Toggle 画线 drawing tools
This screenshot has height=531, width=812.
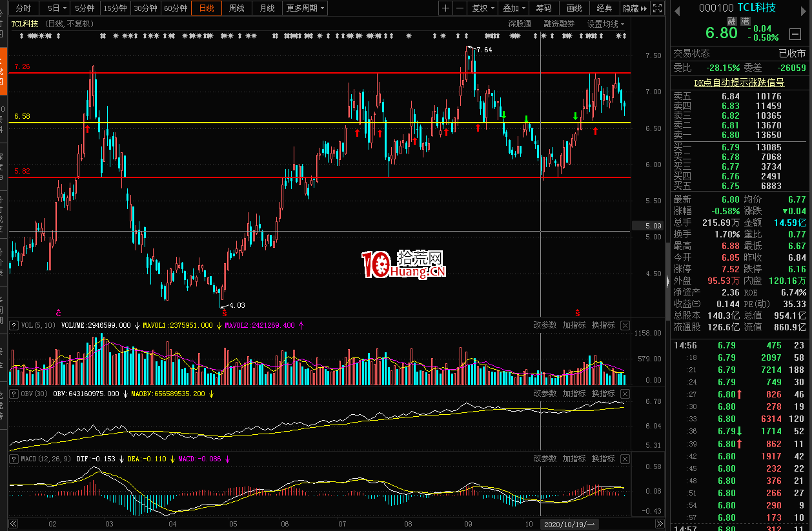click(574, 8)
